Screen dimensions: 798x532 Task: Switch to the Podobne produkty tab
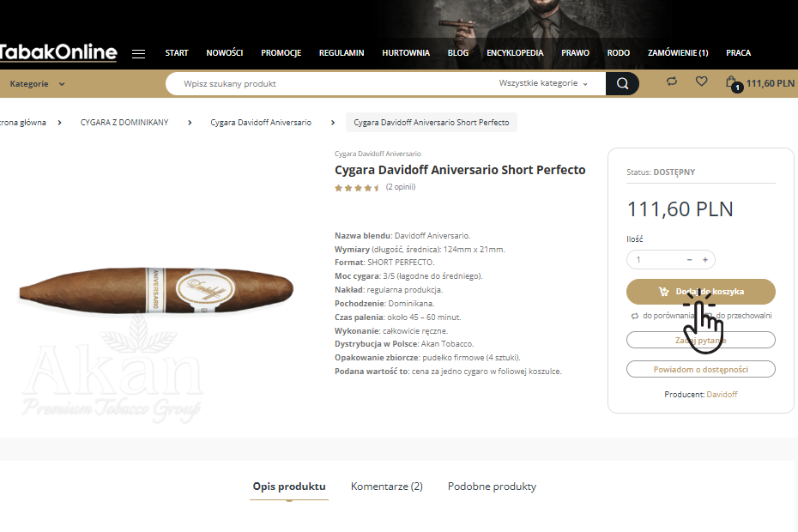coord(492,487)
